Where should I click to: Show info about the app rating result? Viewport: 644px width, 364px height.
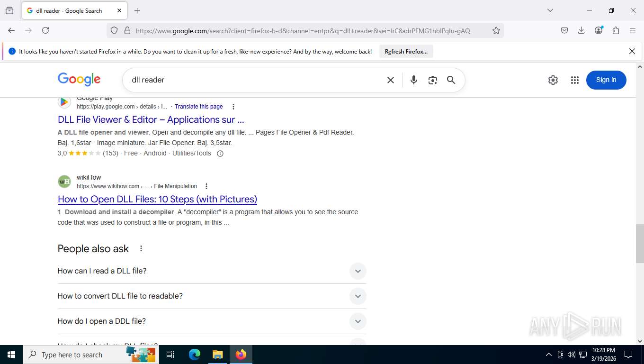(220, 153)
